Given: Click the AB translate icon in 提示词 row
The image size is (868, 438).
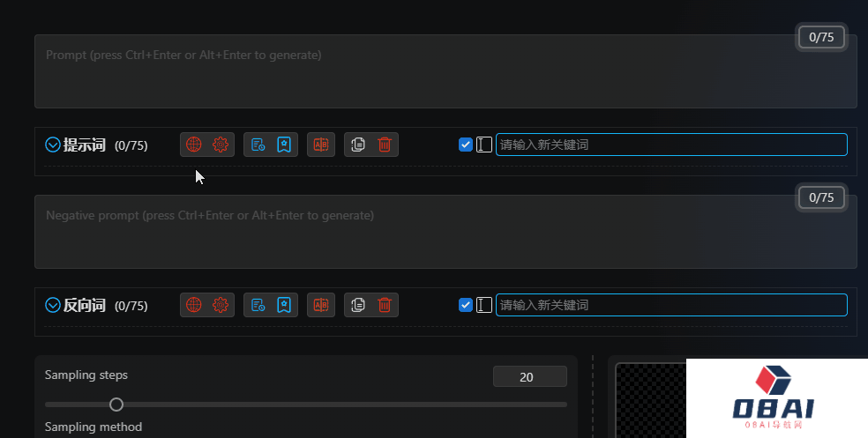Looking at the screenshot, I should pos(321,145).
